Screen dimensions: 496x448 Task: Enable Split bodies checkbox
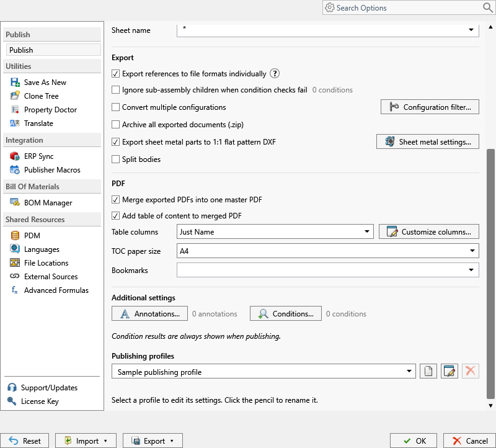(x=116, y=159)
